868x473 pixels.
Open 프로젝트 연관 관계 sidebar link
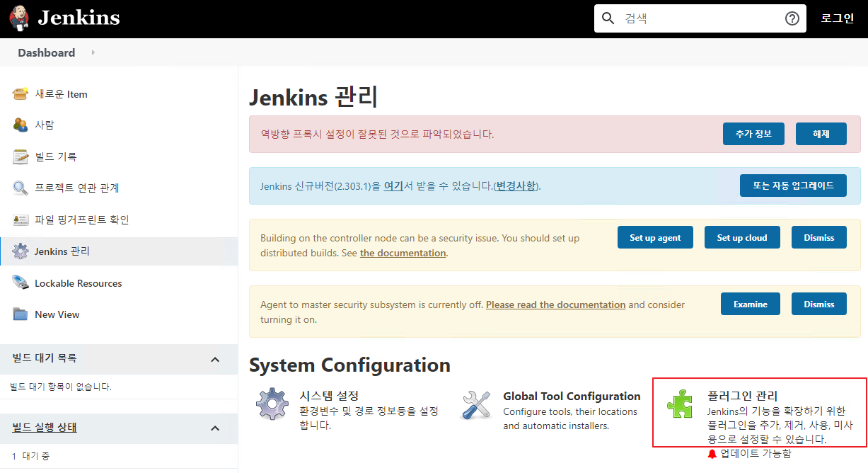[x=77, y=188]
